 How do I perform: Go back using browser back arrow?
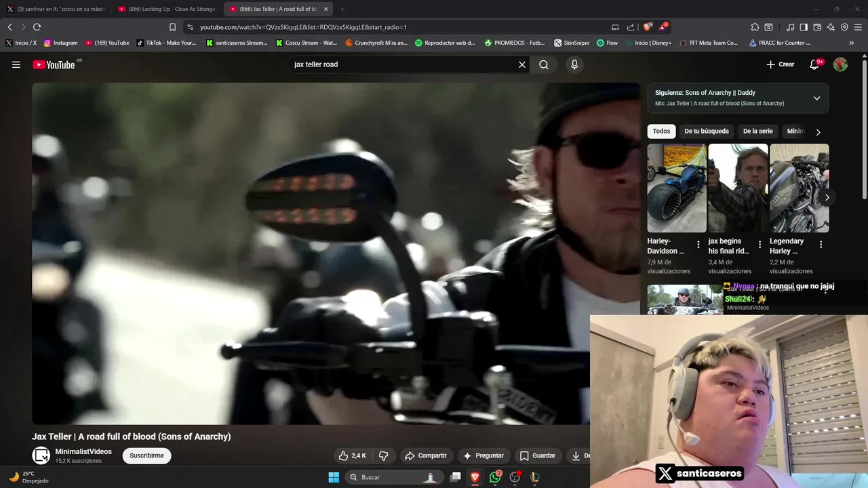(9, 27)
